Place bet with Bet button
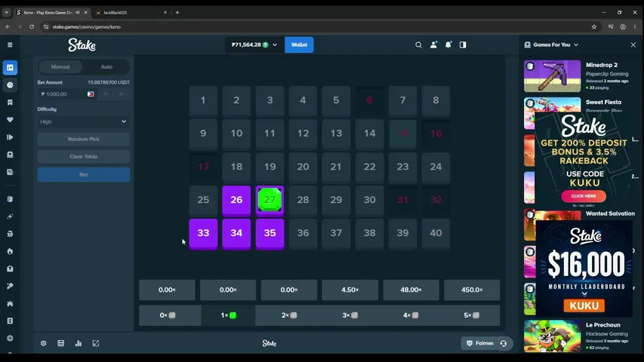The width and height of the screenshot is (644, 362). point(83,174)
